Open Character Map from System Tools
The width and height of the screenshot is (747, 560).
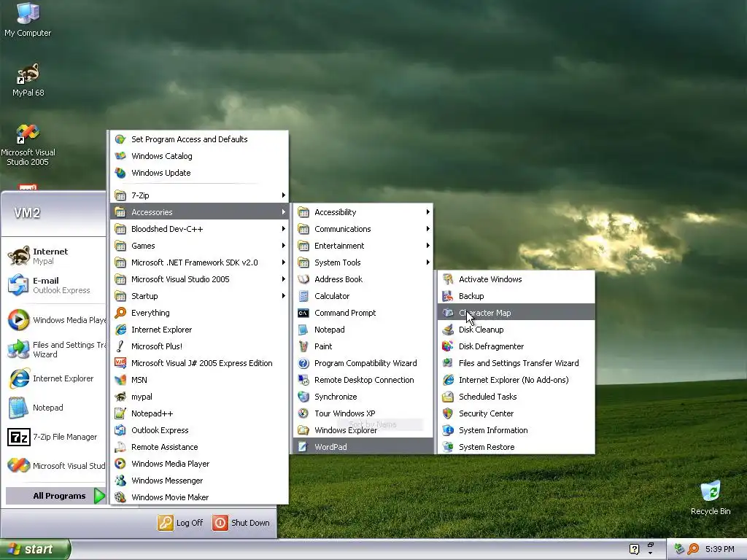tap(516, 313)
